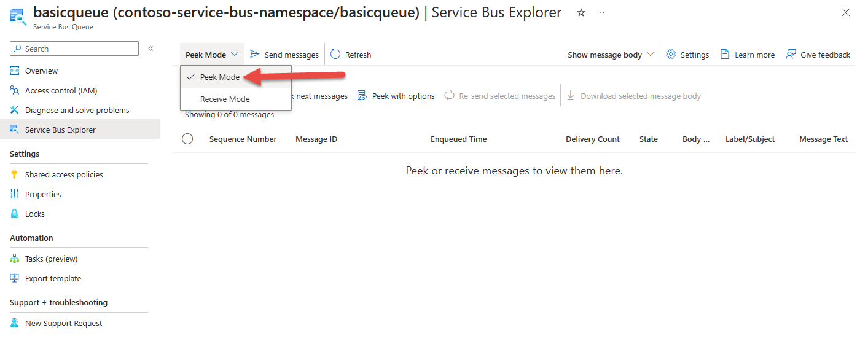Screen dimensions: 868x339
Task: Collapse the sidebar with double chevron
Action: point(151,49)
